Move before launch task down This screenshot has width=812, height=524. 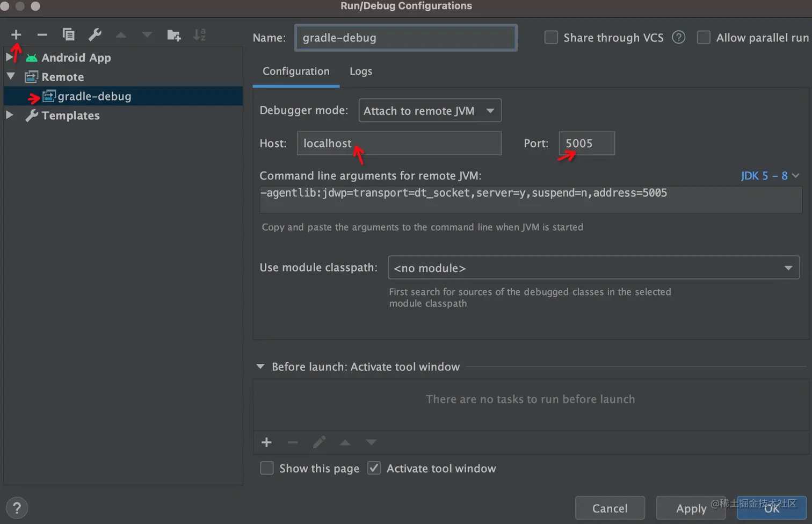click(371, 442)
